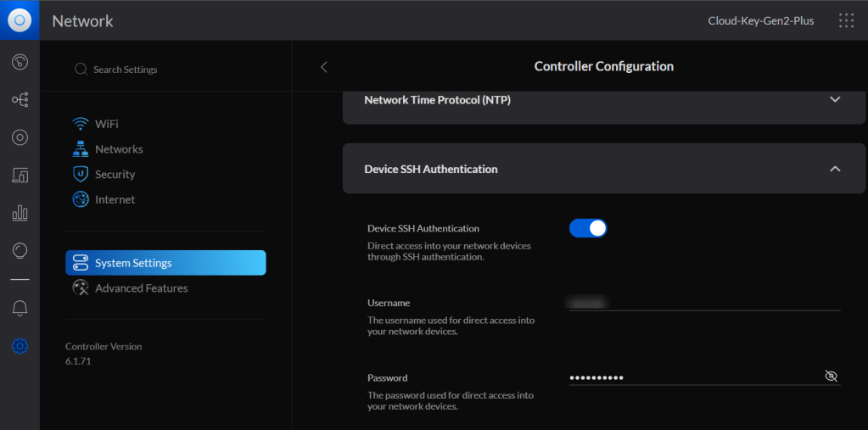Open Networks settings menu item

click(x=118, y=149)
